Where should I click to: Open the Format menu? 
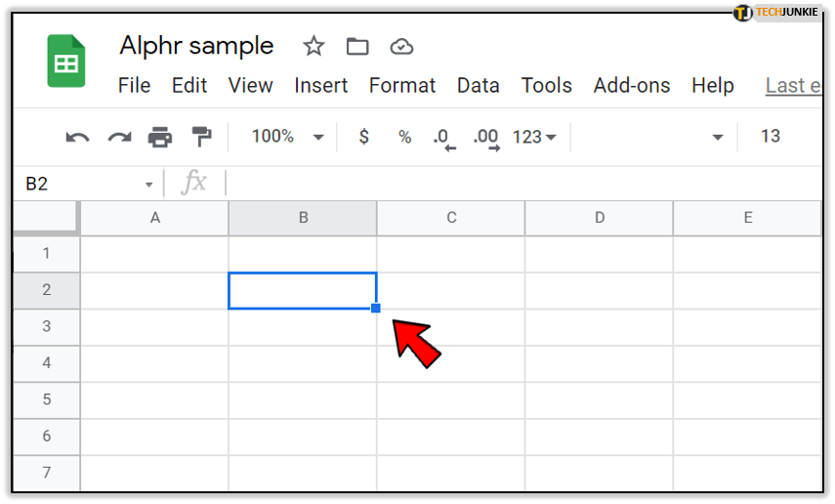click(x=402, y=86)
